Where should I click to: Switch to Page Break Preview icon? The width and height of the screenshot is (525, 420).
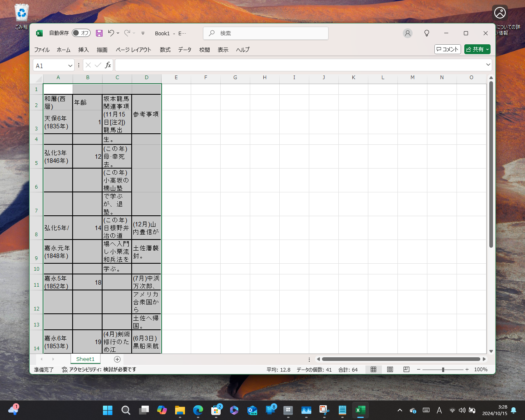pos(406,369)
